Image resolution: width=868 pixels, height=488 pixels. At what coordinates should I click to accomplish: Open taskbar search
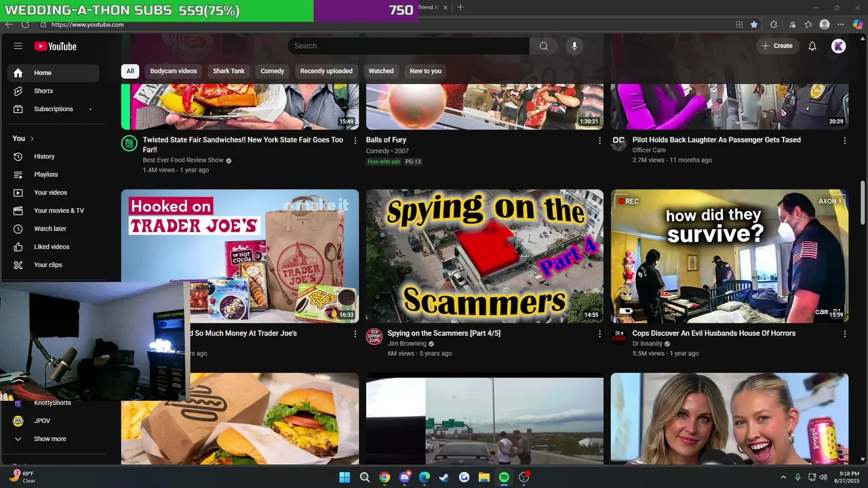click(x=365, y=477)
